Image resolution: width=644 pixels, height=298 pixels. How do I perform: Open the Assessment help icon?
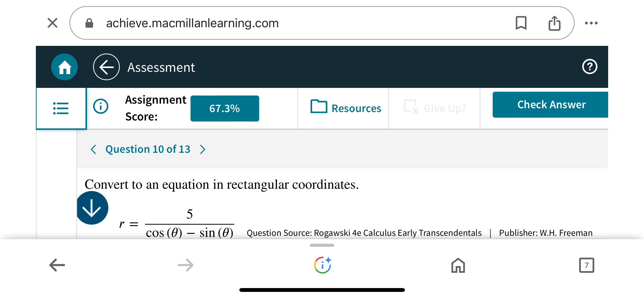click(590, 66)
